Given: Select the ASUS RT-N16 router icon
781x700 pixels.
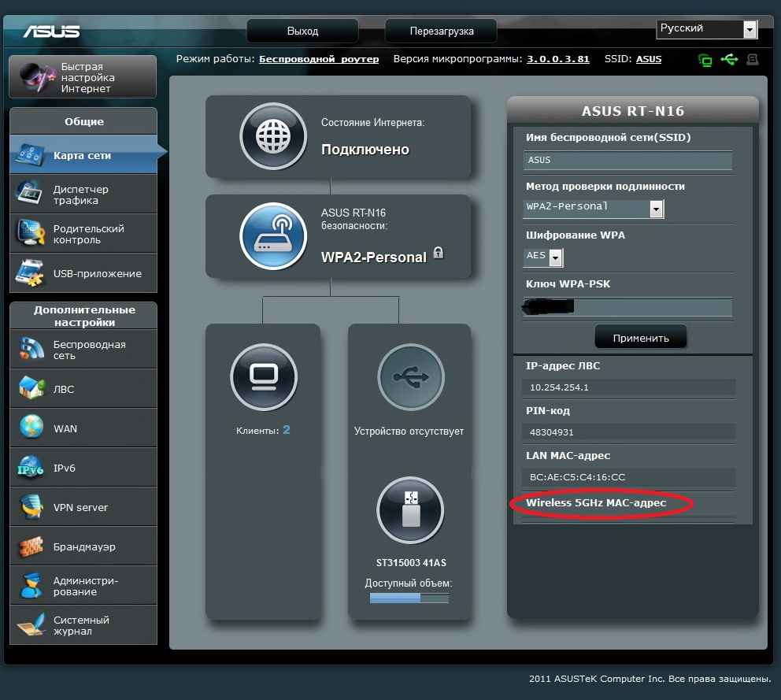Looking at the screenshot, I should click(272, 236).
